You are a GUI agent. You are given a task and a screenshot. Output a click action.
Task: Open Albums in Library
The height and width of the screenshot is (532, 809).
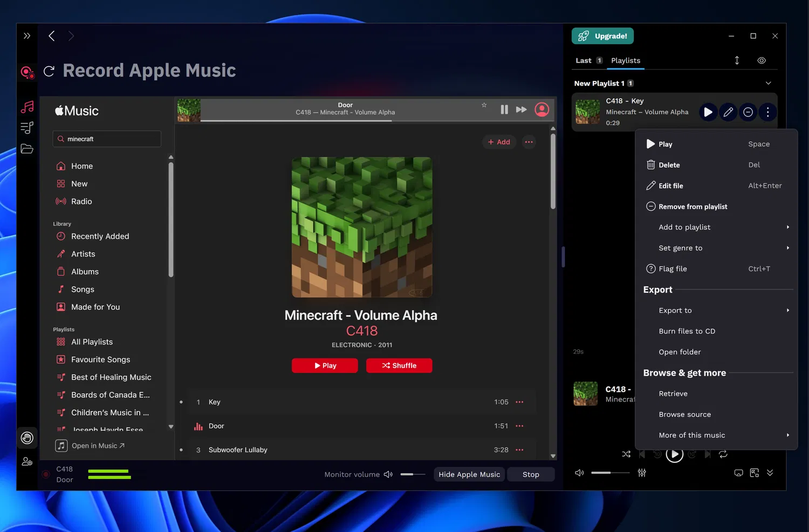(85, 272)
